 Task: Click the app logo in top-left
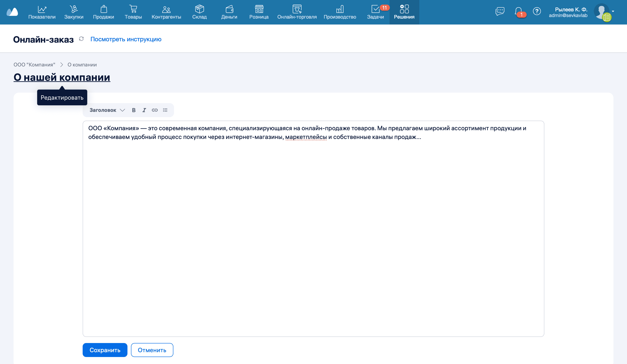[x=12, y=12]
